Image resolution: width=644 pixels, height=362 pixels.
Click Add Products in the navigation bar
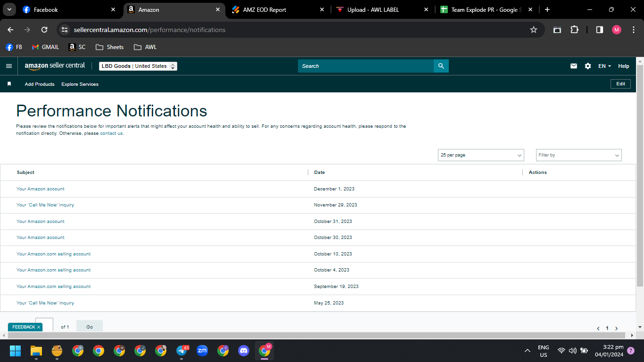tap(40, 84)
